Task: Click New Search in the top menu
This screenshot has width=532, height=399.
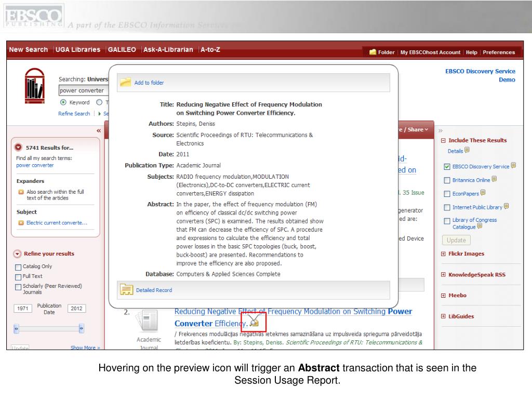Action: tap(29, 49)
